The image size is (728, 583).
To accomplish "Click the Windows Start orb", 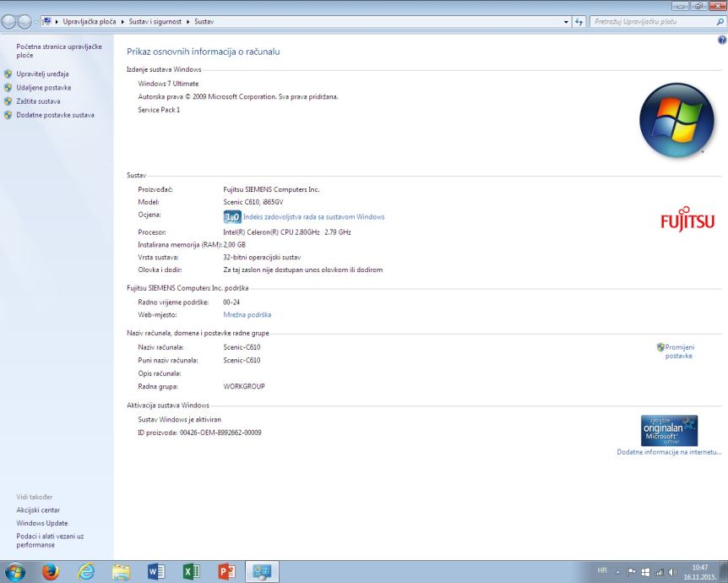I will (15, 570).
